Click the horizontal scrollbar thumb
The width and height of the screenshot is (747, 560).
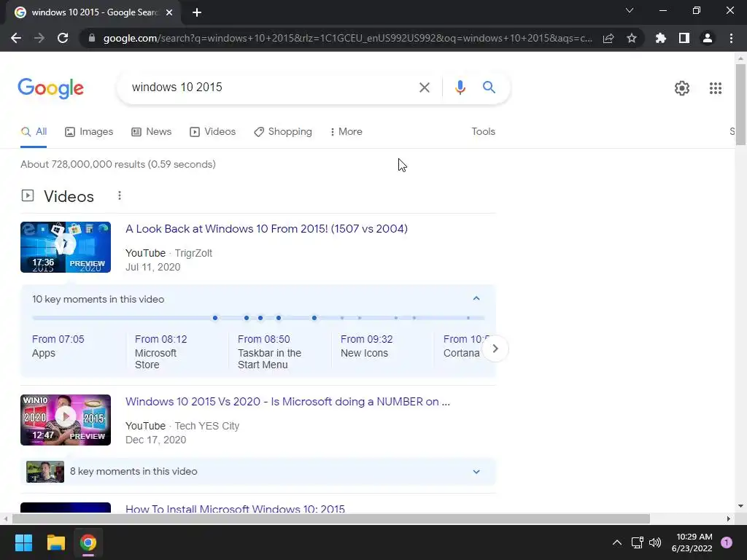(x=330, y=518)
